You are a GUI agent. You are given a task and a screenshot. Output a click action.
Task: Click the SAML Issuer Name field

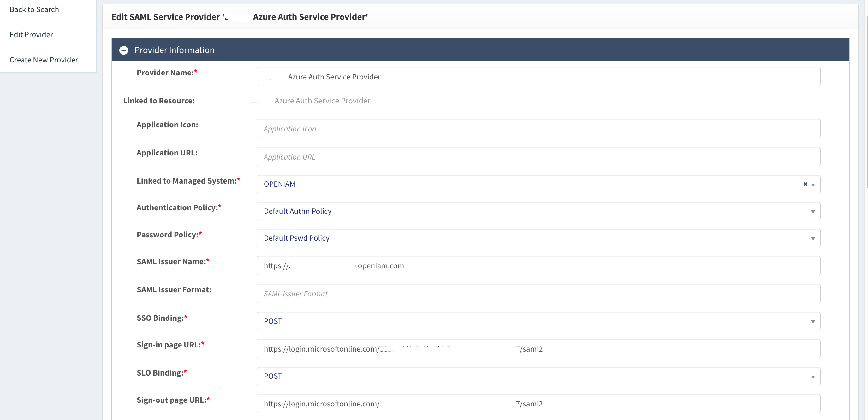[x=538, y=265]
